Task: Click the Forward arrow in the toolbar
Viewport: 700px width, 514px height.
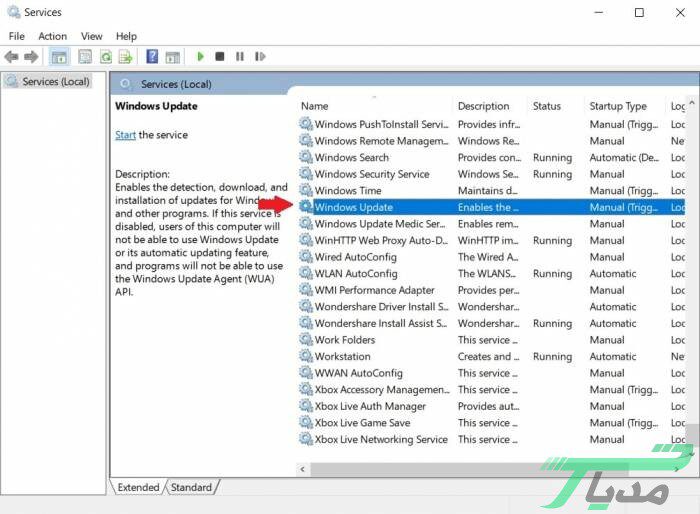Action: [31, 57]
